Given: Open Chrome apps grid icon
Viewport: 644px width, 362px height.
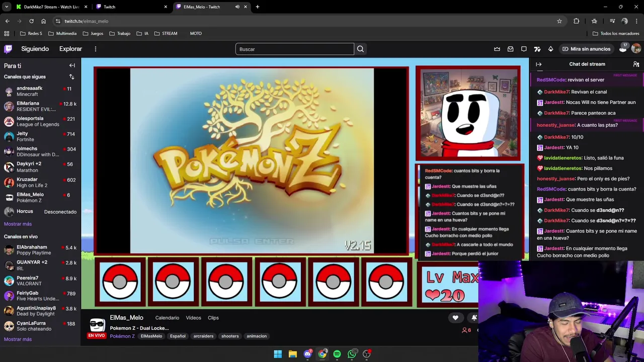Looking at the screenshot, I should 7,33.
